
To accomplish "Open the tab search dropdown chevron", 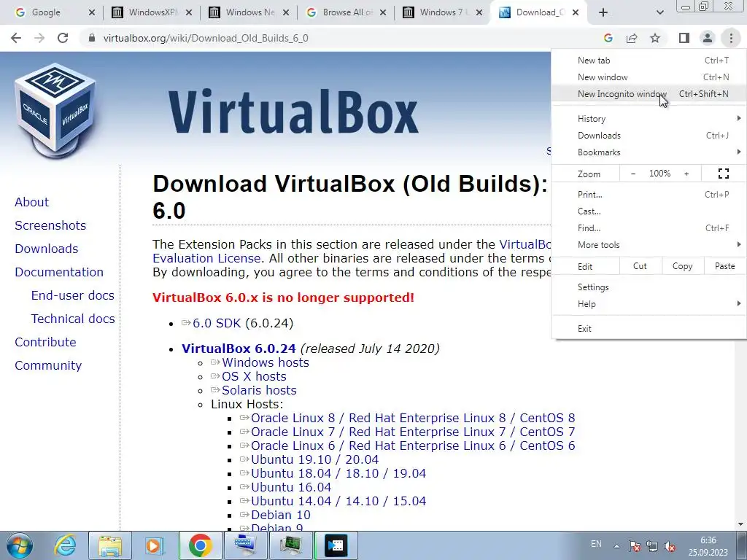I will 659,13.
